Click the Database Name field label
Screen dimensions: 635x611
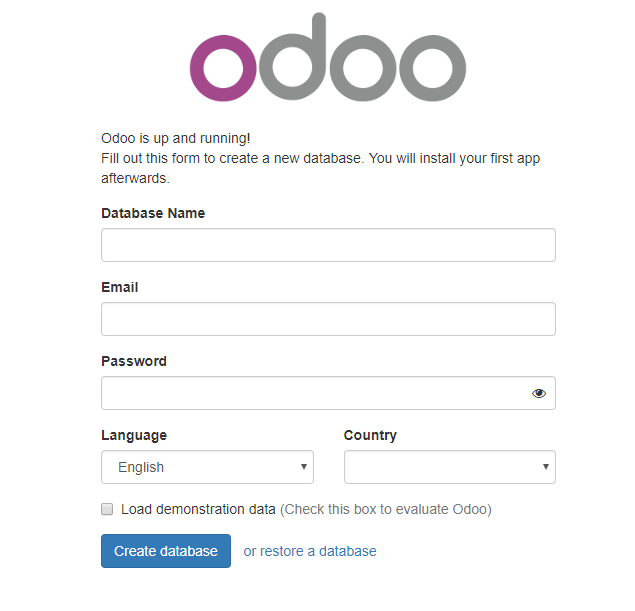153,213
